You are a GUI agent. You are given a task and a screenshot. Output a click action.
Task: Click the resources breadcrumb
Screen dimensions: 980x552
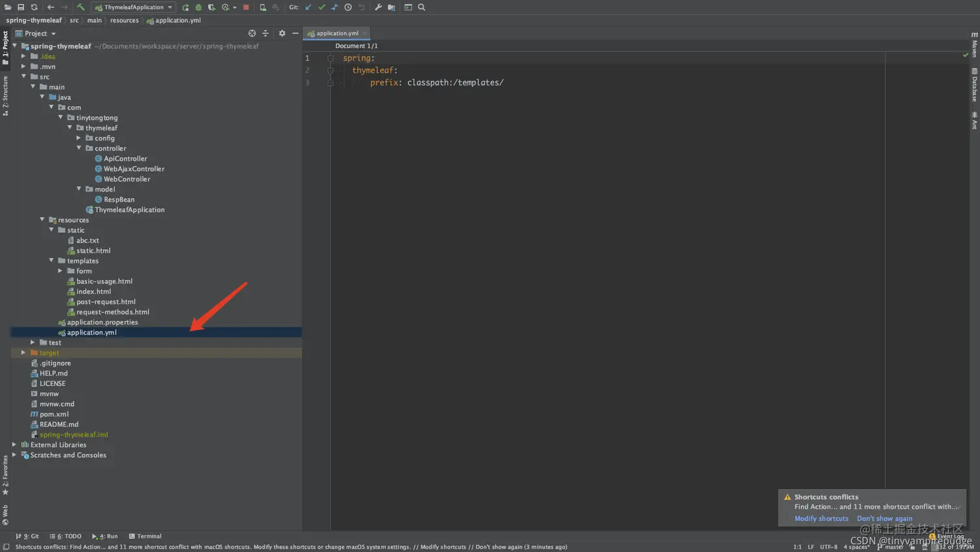coord(124,20)
